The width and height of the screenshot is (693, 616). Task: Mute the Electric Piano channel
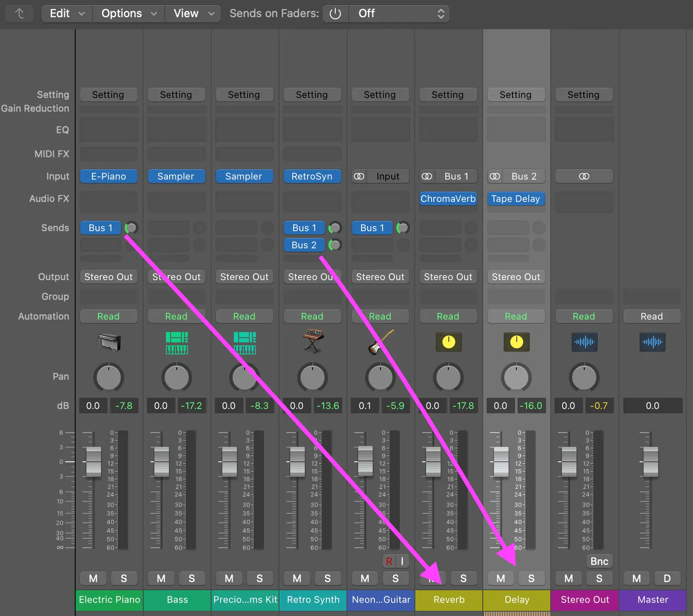[93, 578]
